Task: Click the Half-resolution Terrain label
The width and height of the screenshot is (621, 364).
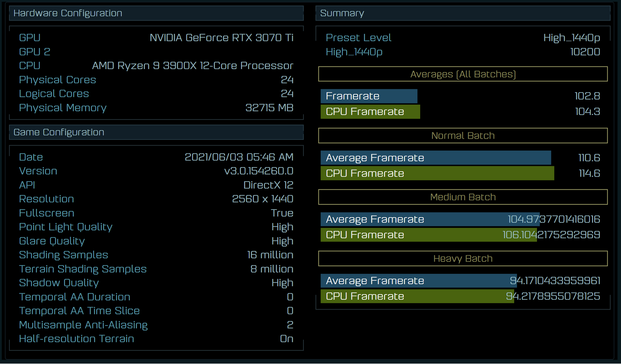Action: (x=77, y=339)
